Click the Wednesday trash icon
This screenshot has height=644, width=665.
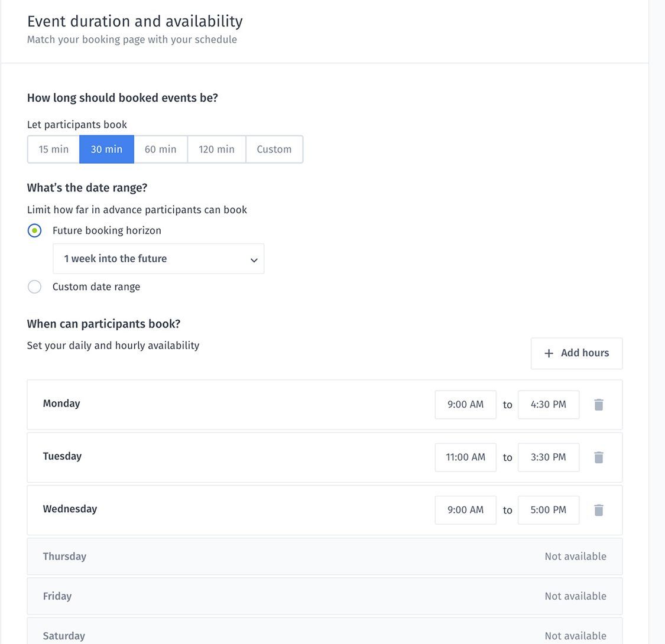pyautogui.click(x=598, y=510)
